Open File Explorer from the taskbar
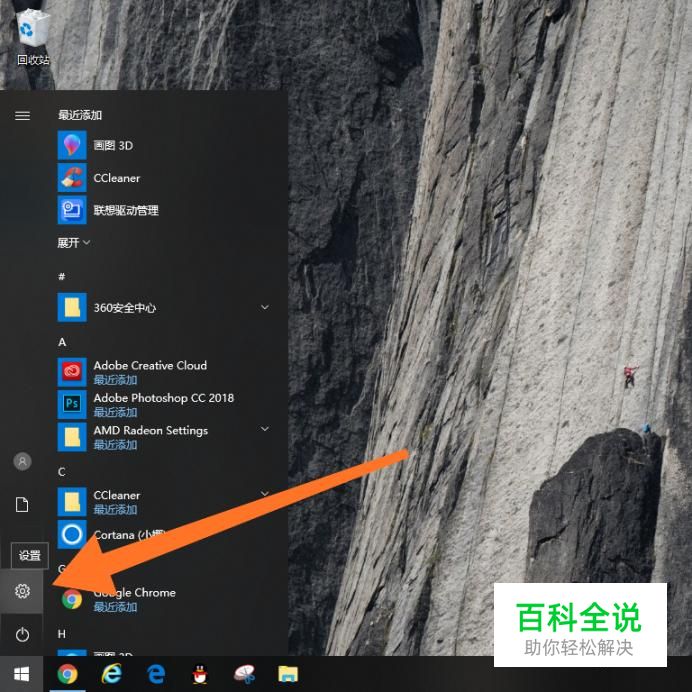Viewport: 692px width, 692px height. pyautogui.click(x=288, y=674)
